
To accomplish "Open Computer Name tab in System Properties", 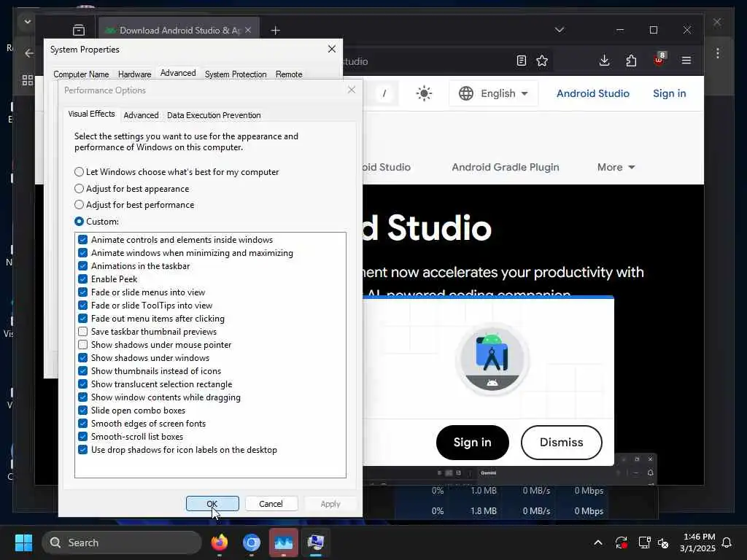I will (81, 74).
